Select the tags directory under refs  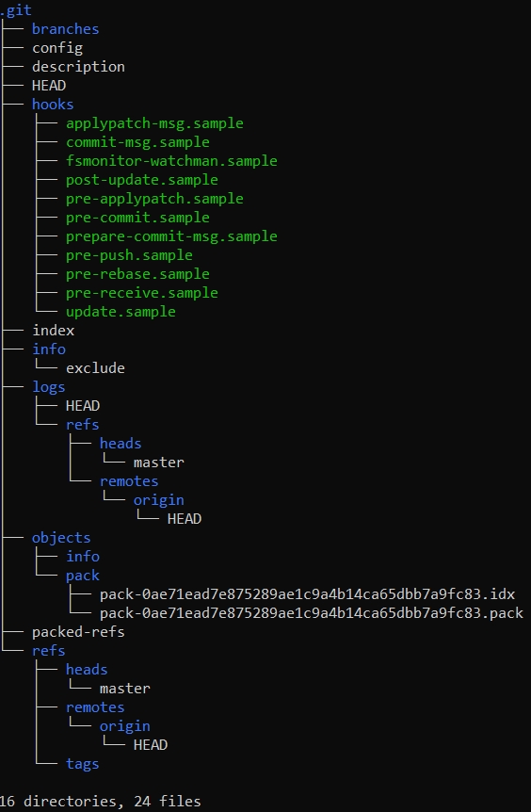pos(82,764)
